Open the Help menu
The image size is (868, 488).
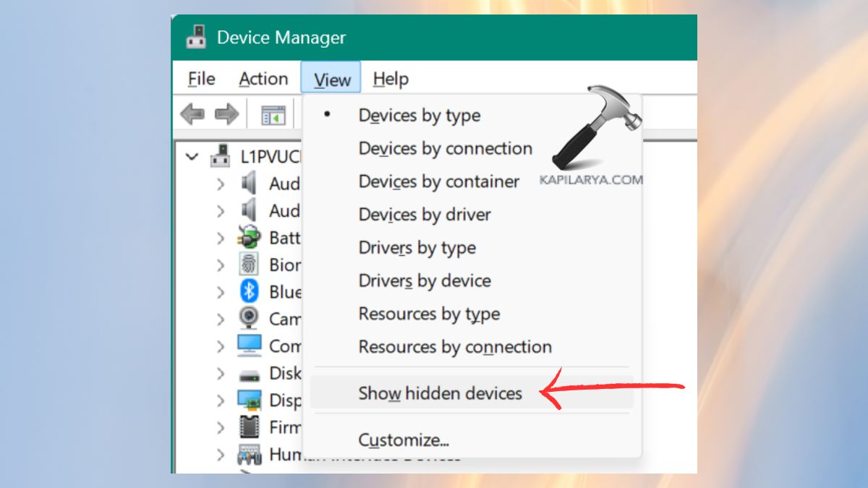390,78
